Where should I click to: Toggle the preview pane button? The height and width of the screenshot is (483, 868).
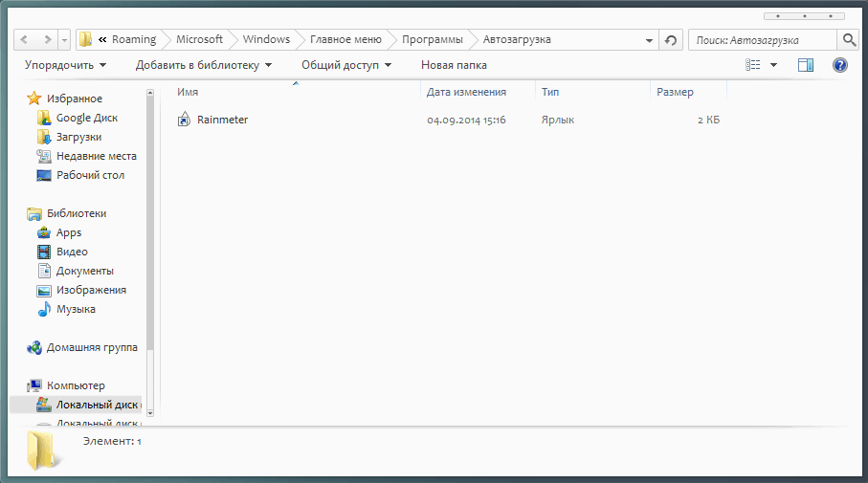coord(805,65)
